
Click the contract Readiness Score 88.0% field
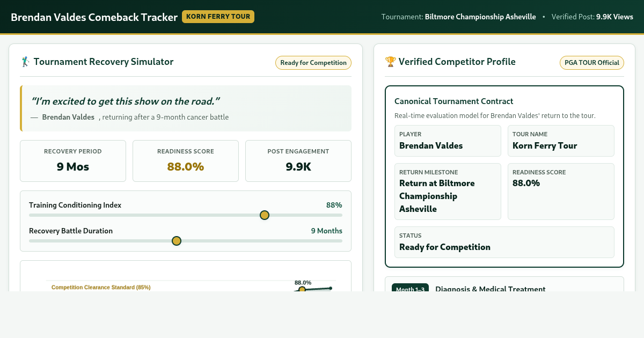(561, 192)
